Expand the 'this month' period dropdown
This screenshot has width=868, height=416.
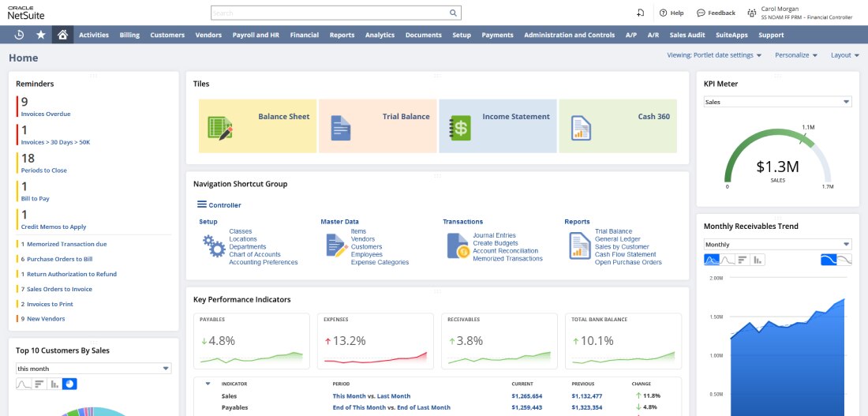click(94, 369)
